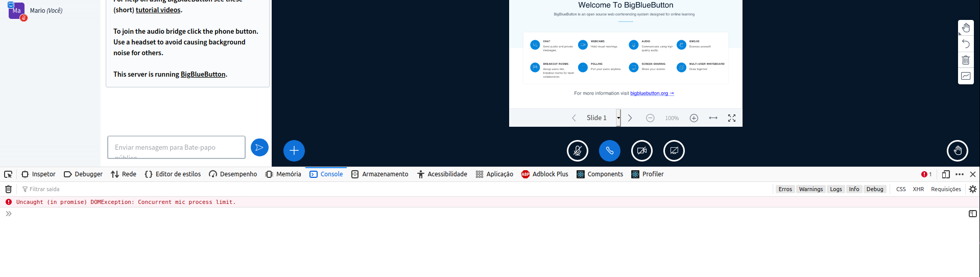Viewport: 980px width, 277px height.
Task: Switch to Rede tab
Action: coord(124,174)
